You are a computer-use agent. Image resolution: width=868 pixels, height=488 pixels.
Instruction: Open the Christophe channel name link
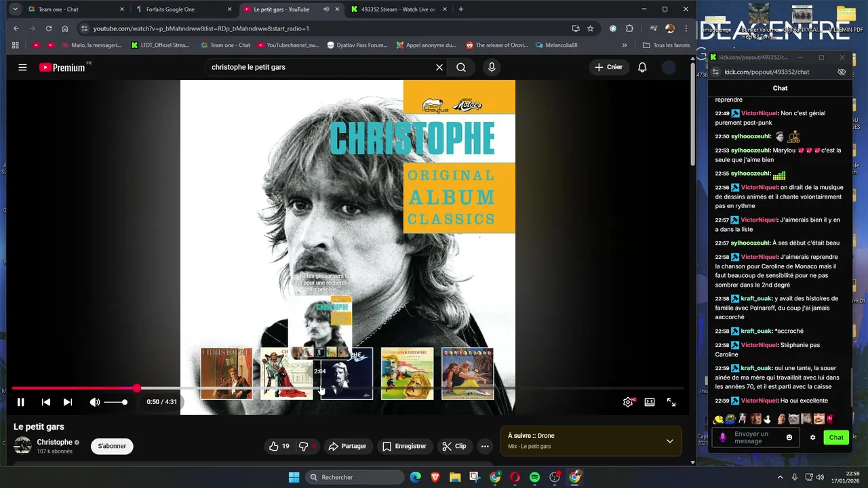click(x=54, y=442)
